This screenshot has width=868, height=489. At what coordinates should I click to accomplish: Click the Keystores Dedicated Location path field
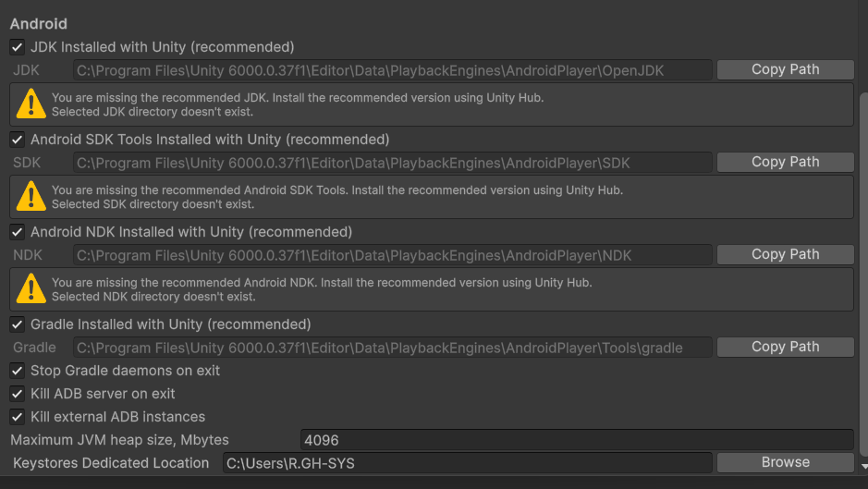point(467,463)
